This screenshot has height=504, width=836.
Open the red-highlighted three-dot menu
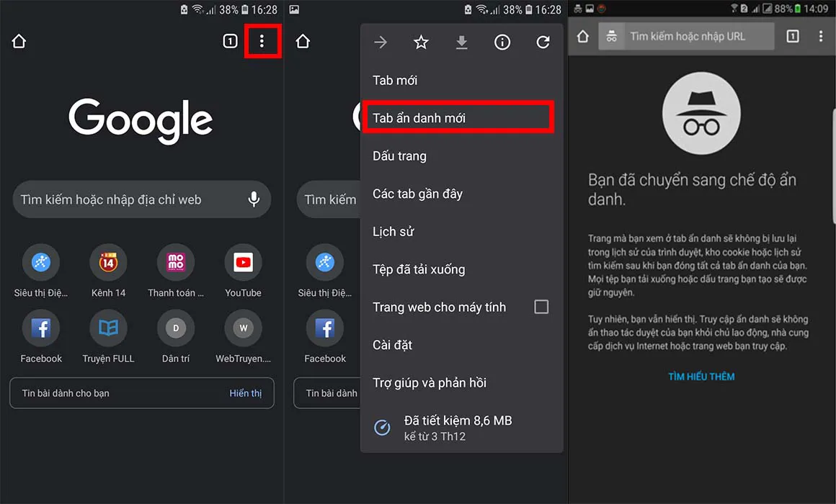[262, 42]
